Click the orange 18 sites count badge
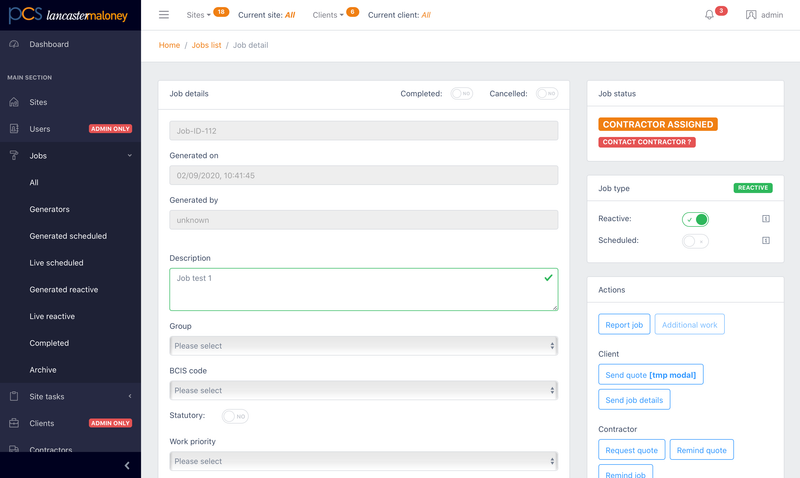Image resolution: width=800 pixels, height=478 pixels. pos(221,12)
